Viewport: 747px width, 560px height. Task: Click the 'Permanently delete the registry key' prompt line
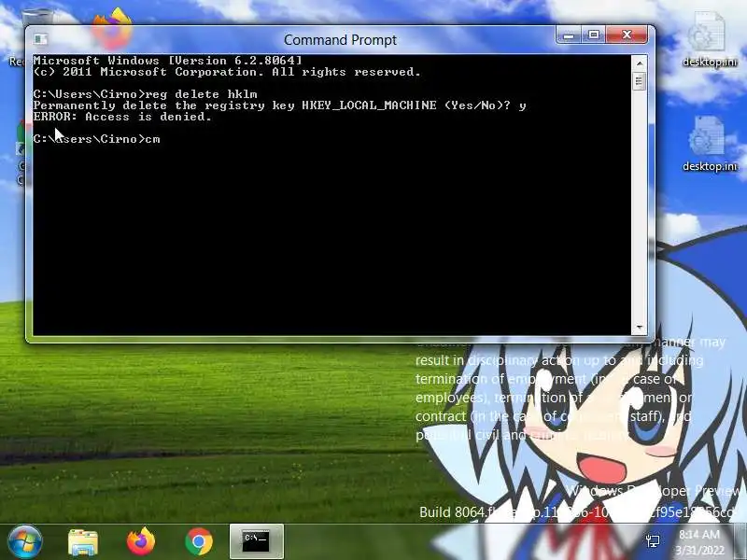(279, 105)
